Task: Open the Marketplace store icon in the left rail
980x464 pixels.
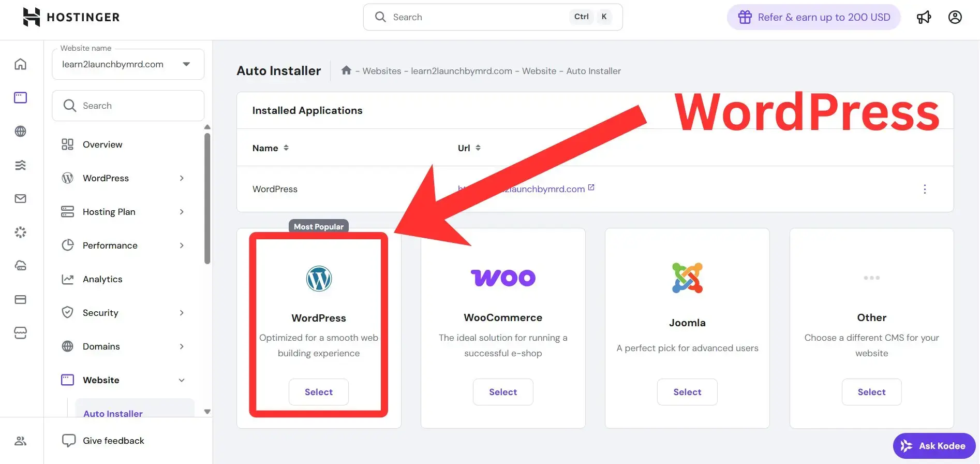Action: (21, 332)
